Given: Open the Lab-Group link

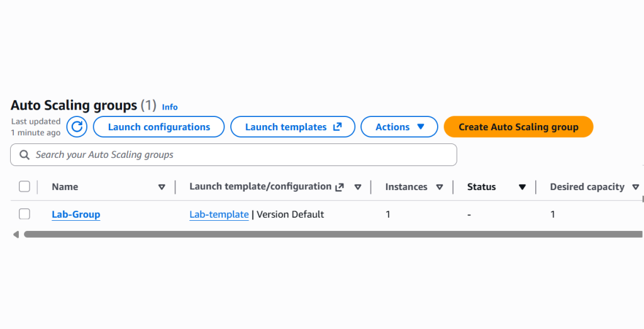Looking at the screenshot, I should pyautogui.click(x=76, y=215).
